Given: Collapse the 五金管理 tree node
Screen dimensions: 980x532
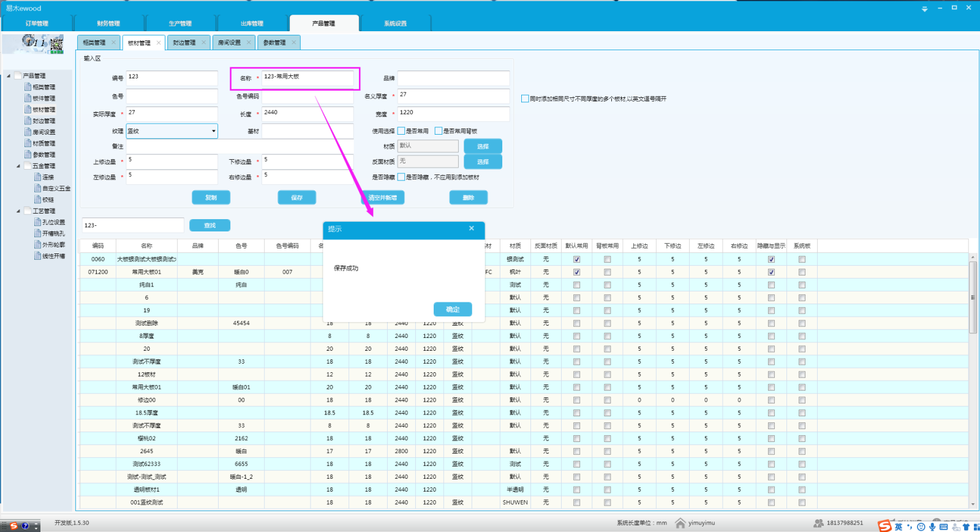Looking at the screenshot, I should (x=18, y=166).
